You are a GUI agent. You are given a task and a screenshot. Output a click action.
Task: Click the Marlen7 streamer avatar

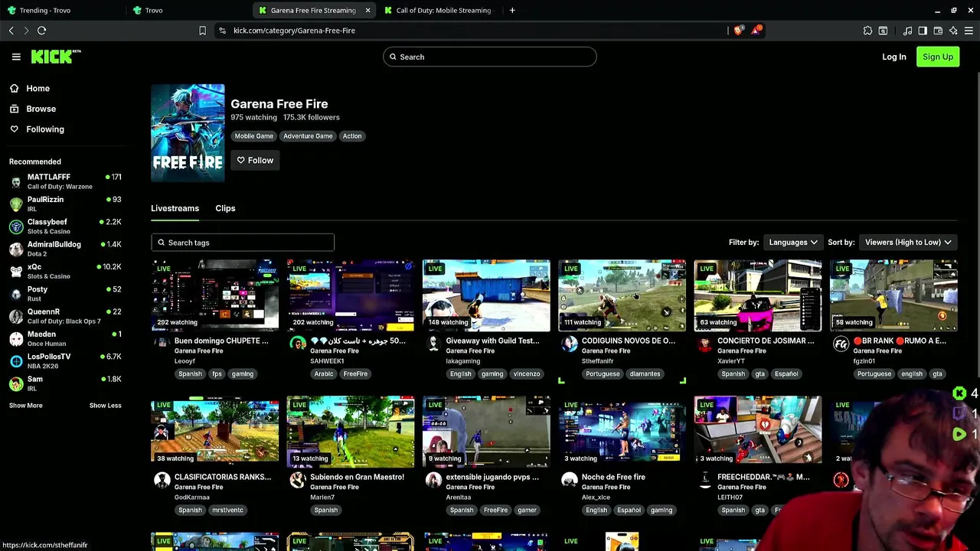[298, 480]
